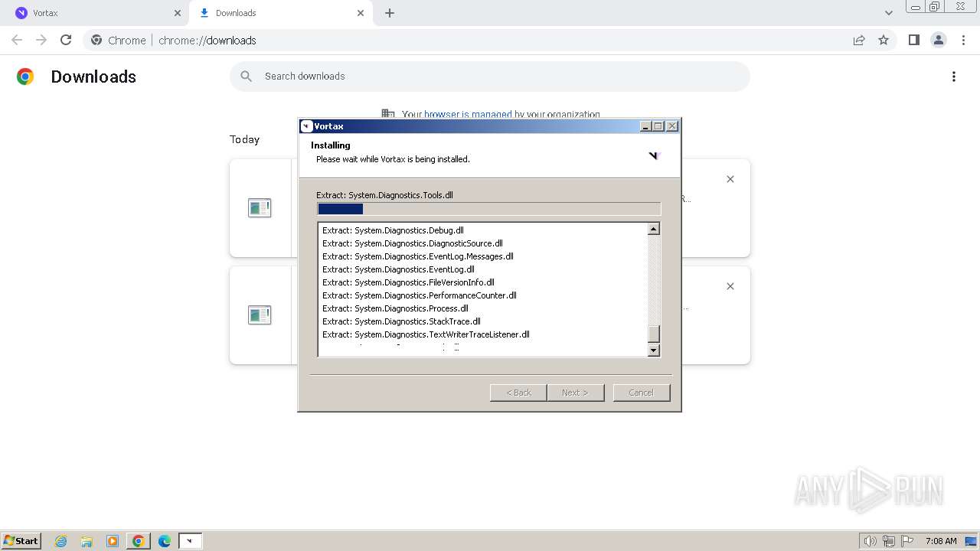This screenshot has height=551, width=980.
Task: Restore down the Chrome window
Action: click(935, 7)
